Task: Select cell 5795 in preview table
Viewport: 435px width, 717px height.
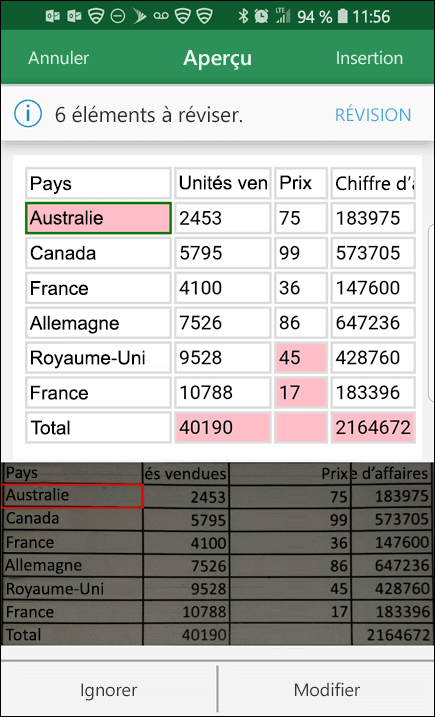Action: point(223,253)
